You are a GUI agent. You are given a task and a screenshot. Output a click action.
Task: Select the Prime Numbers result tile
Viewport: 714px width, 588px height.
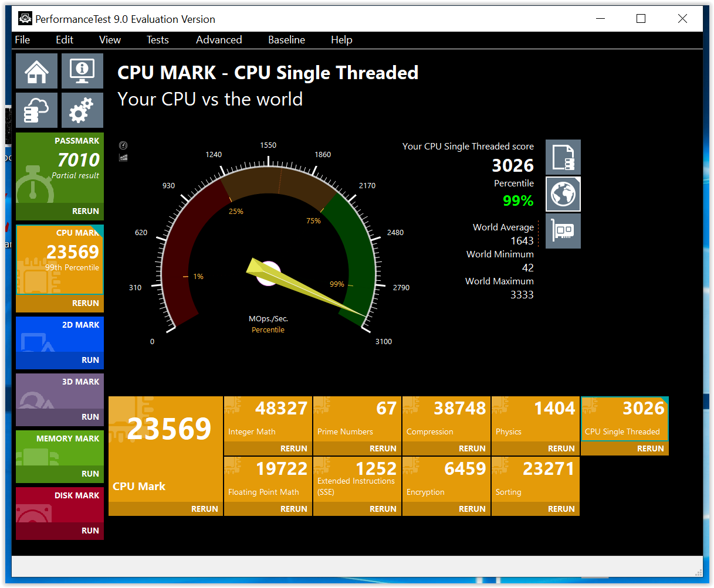357,419
